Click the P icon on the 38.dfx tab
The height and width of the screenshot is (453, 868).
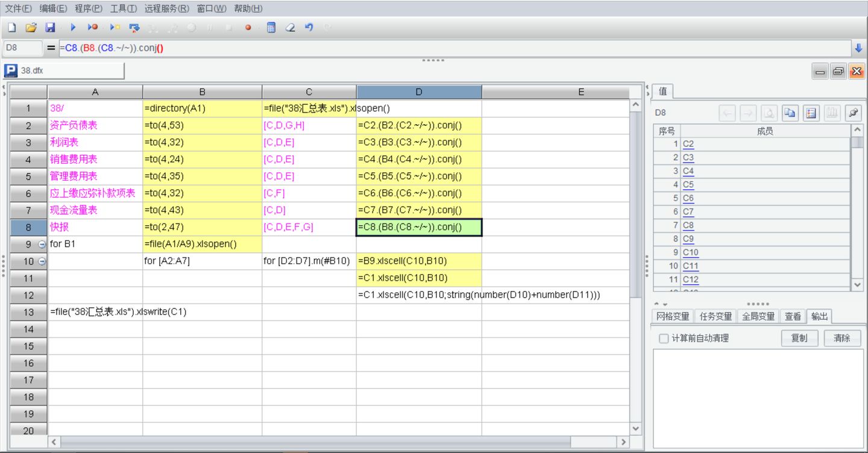coord(11,71)
